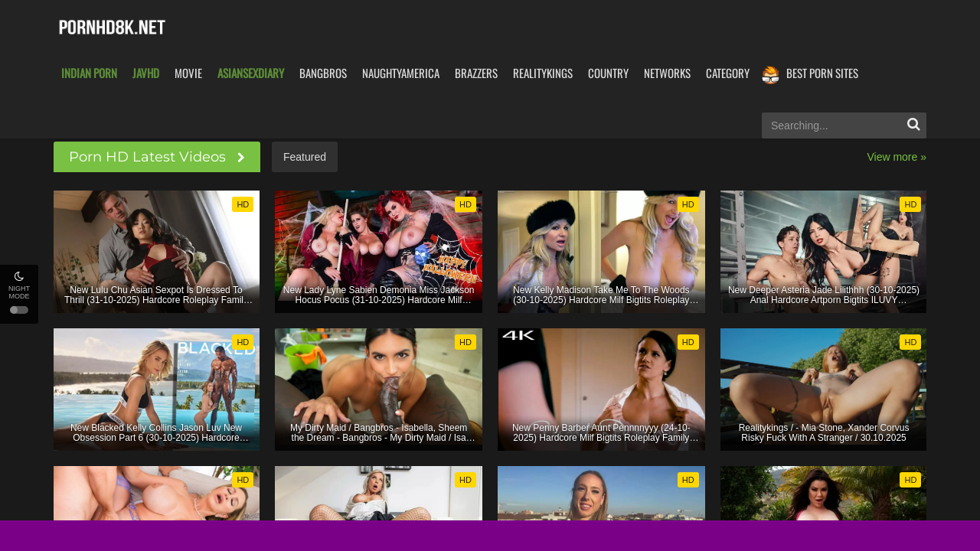Open the Indian category in the navigation menu
Viewport: 980px width, 551px height.
coord(89,73)
